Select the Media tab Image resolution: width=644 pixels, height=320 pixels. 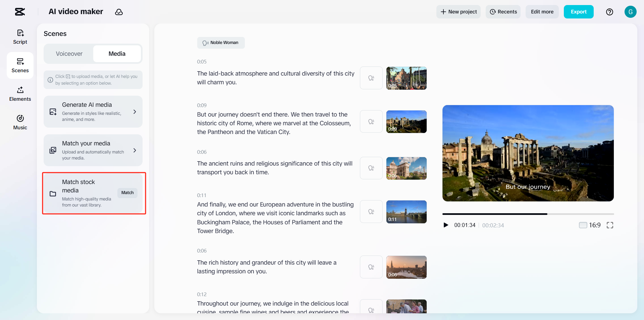[x=117, y=54]
